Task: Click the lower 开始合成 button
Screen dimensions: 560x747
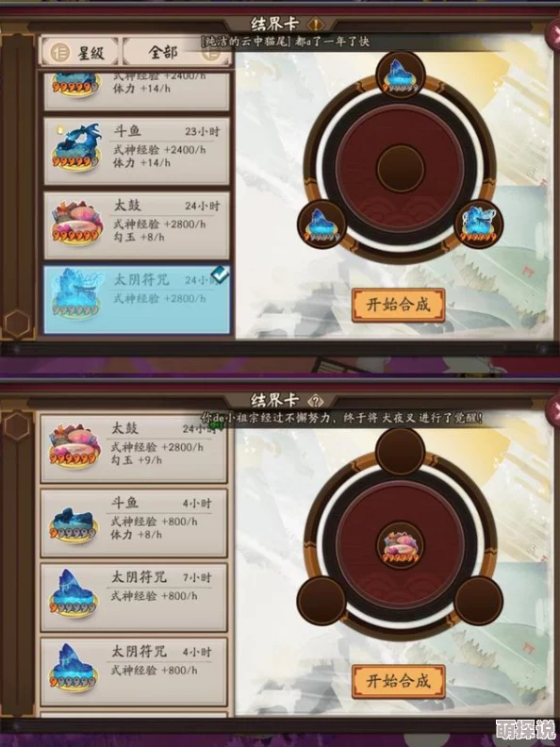Action: [399, 681]
